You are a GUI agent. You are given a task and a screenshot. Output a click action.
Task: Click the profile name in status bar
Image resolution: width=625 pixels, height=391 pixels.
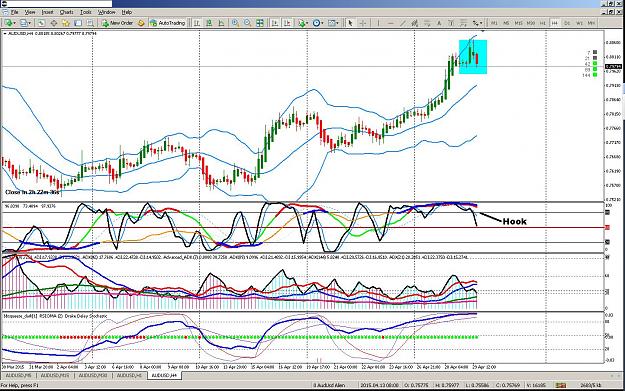point(329,385)
